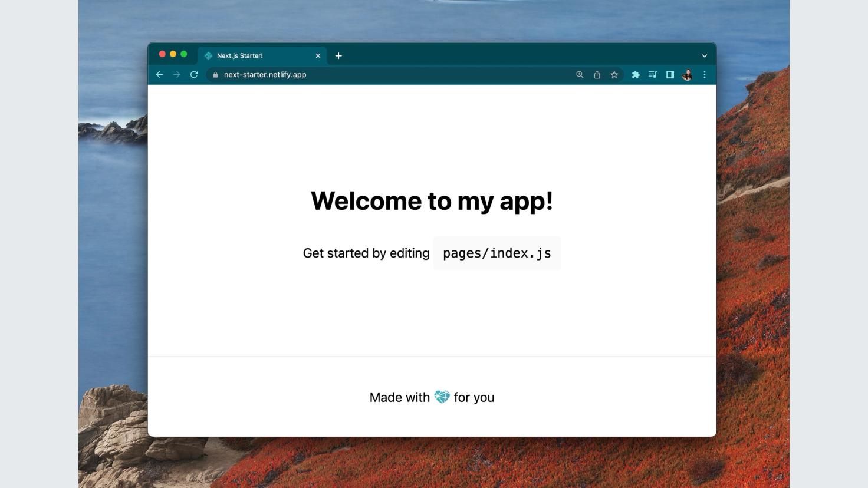Screen dimensions: 868x488
Task: Click the Netlify favicon on the tab
Action: click(208, 56)
